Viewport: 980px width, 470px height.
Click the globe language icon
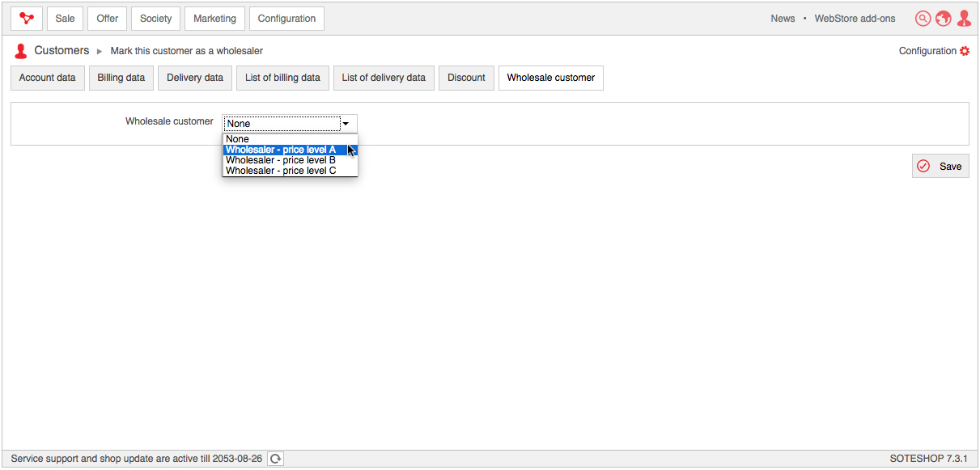tap(943, 19)
